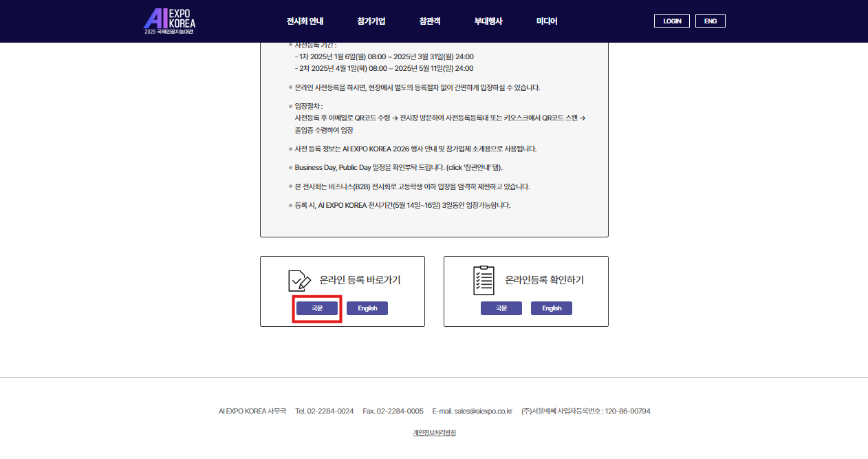The width and height of the screenshot is (868, 459).
Task: Click the clipboard checklist icon
Action: [x=484, y=280]
